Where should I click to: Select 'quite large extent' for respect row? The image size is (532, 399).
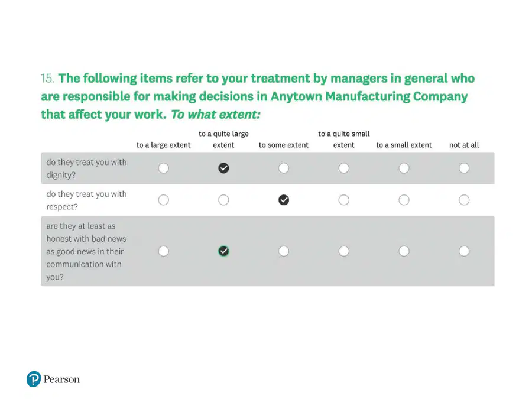click(223, 200)
